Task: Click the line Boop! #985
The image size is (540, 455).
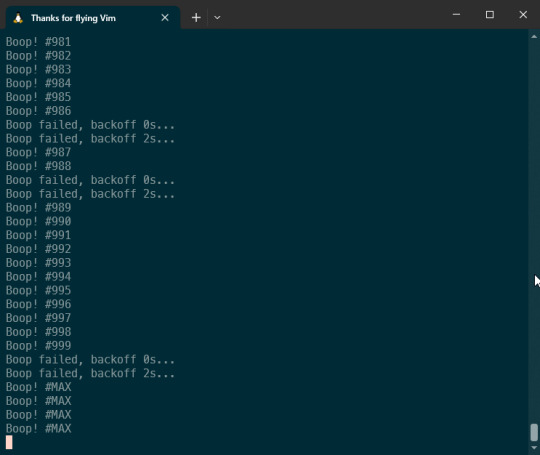Action: [x=39, y=97]
